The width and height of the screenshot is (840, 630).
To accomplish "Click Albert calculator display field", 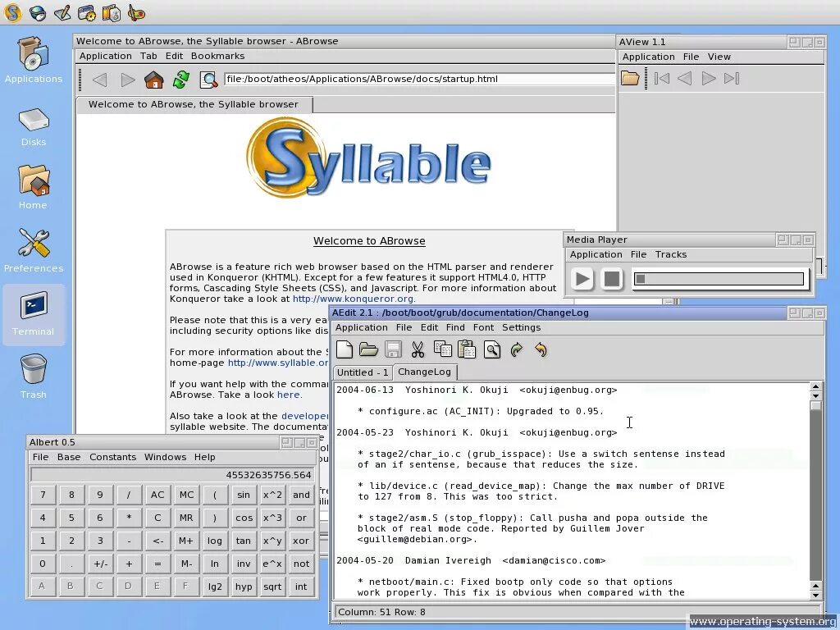I will pos(172,475).
